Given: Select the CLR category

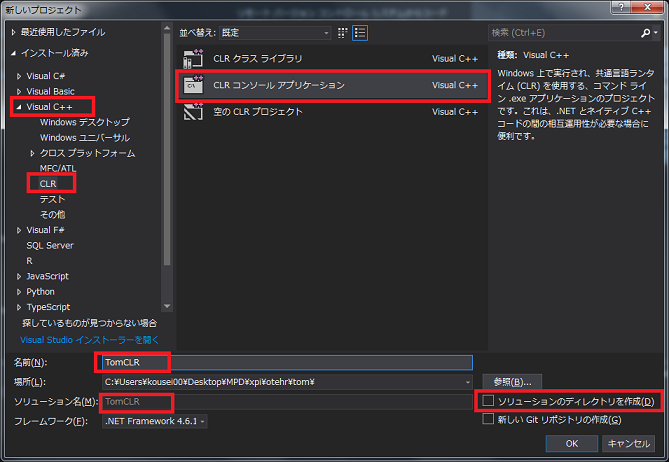Looking at the screenshot, I should point(48,183).
